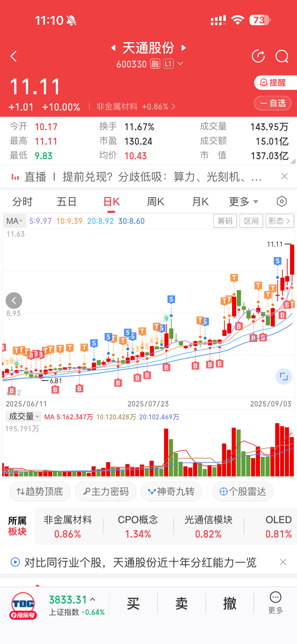Switch to previous stock with left triangle
Screen dimensions: 297x644
113,48
